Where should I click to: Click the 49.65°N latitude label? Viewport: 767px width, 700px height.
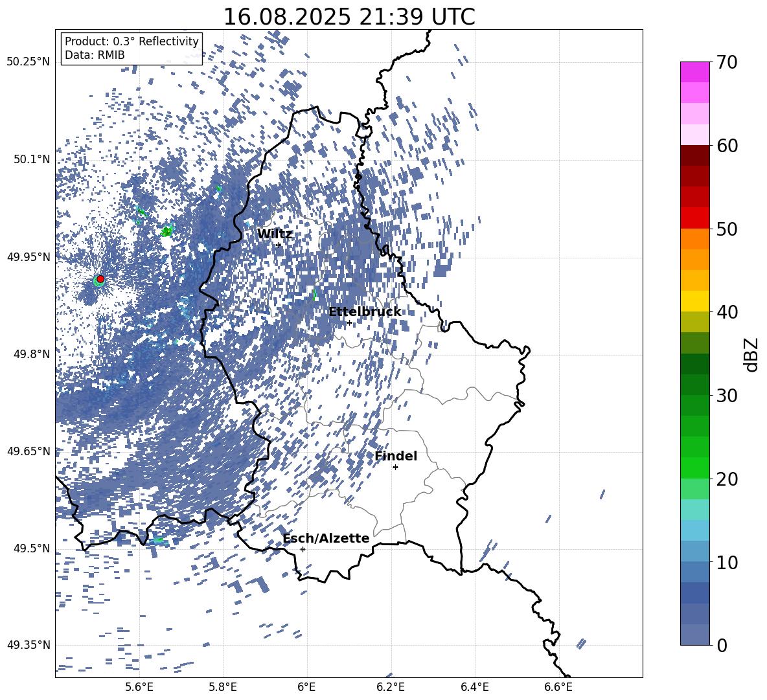coord(29,451)
